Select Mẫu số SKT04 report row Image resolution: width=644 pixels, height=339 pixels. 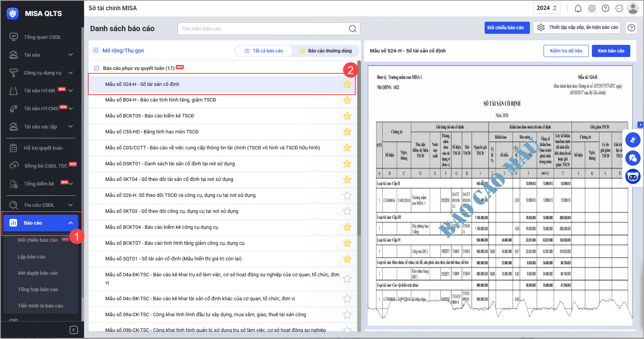point(222,179)
